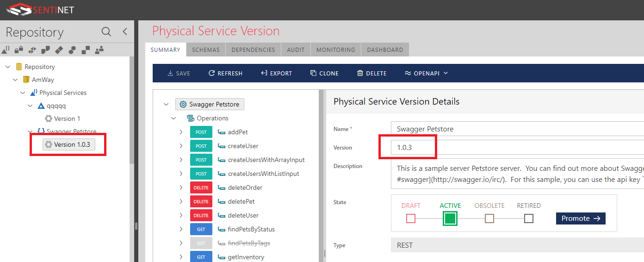Image resolution: width=644 pixels, height=262 pixels.
Task: Collapse the Repository panel with the arrow
Action: (x=124, y=32)
